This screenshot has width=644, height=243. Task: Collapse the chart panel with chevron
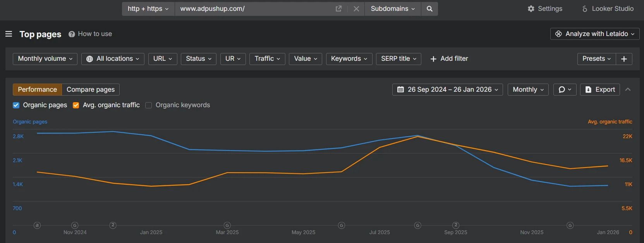click(x=628, y=89)
